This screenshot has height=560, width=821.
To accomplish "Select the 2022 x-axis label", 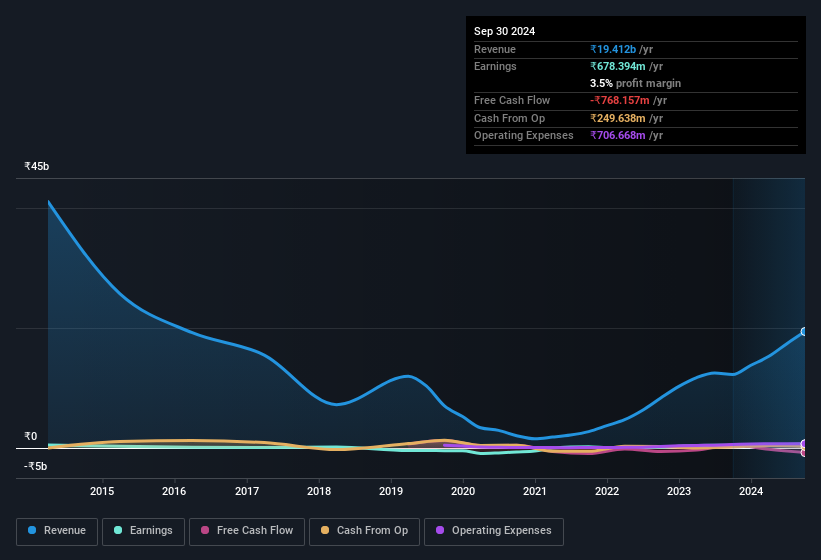I will pyautogui.click(x=607, y=491).
